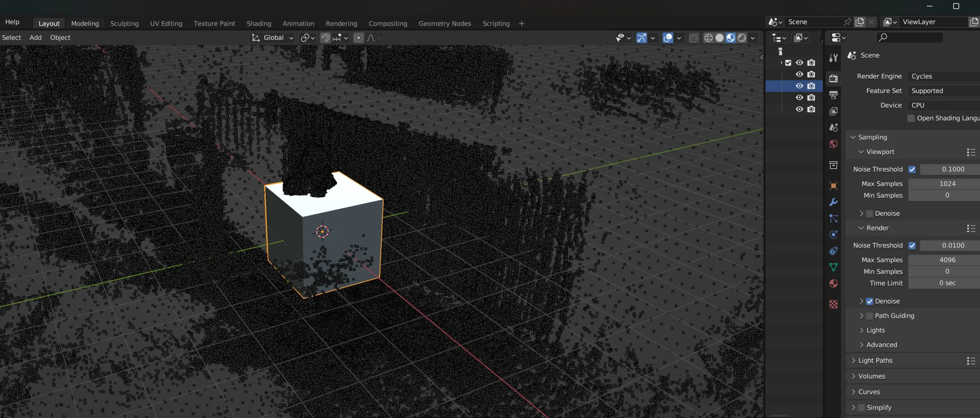Screen dimensions: 980x418
Task: Open the viewport shading options dropdown arrow
Action: (x=753, y=38)
